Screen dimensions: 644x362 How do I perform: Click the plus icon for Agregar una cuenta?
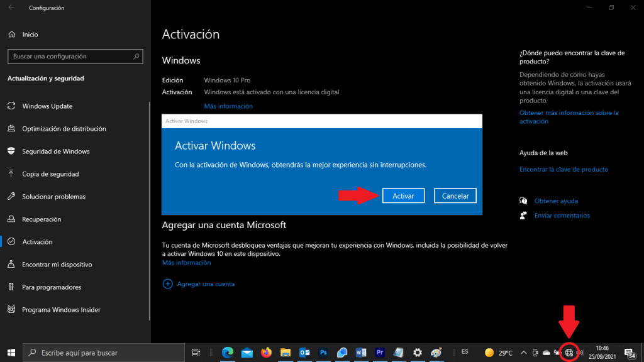coord(167,283)
